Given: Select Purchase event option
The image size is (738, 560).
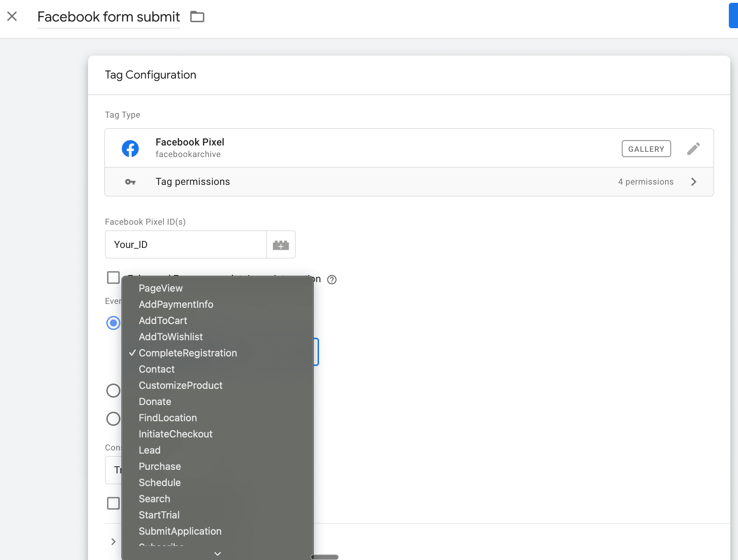Looking at the screenshot, I should [x=218, y=466].
